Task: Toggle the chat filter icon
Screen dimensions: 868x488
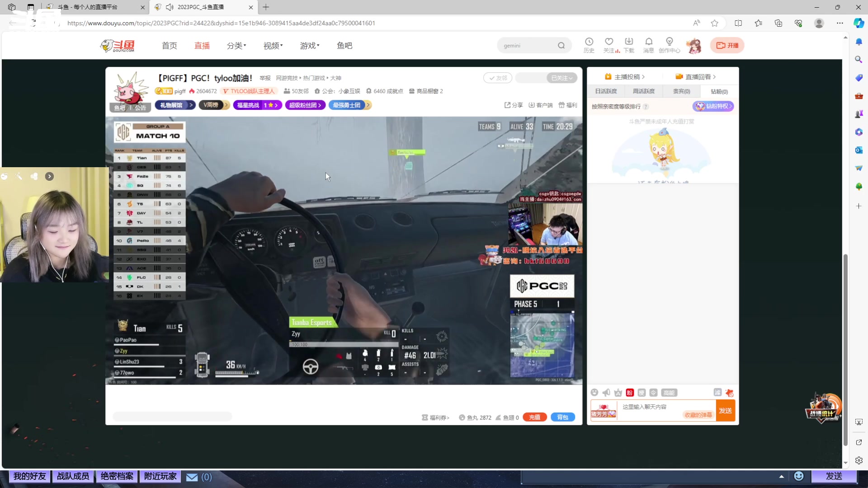Action: pyautogui.click(x=717, y=392)
